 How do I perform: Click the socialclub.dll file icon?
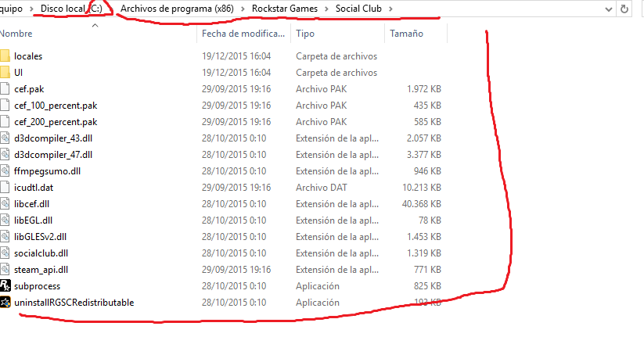tap(5, 253)
